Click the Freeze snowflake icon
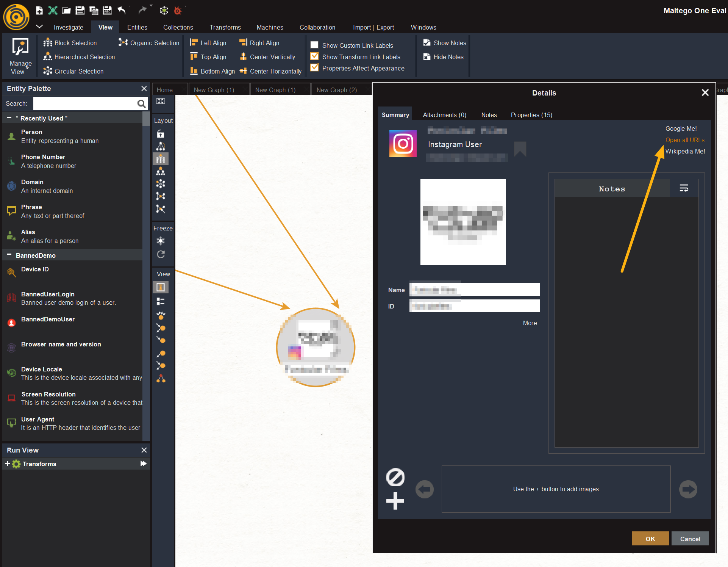The width and height of the screenshot is (728, 567). [161, 241]
